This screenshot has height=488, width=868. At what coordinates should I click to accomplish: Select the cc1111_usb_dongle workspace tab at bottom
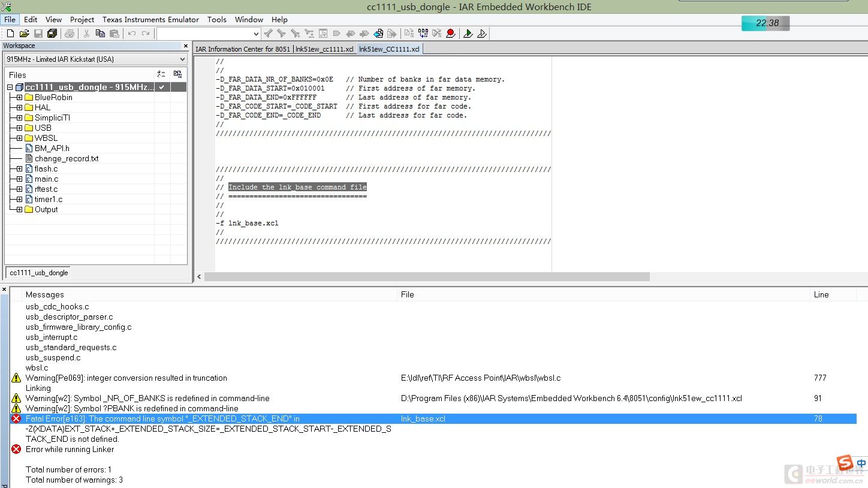(38, 273)
